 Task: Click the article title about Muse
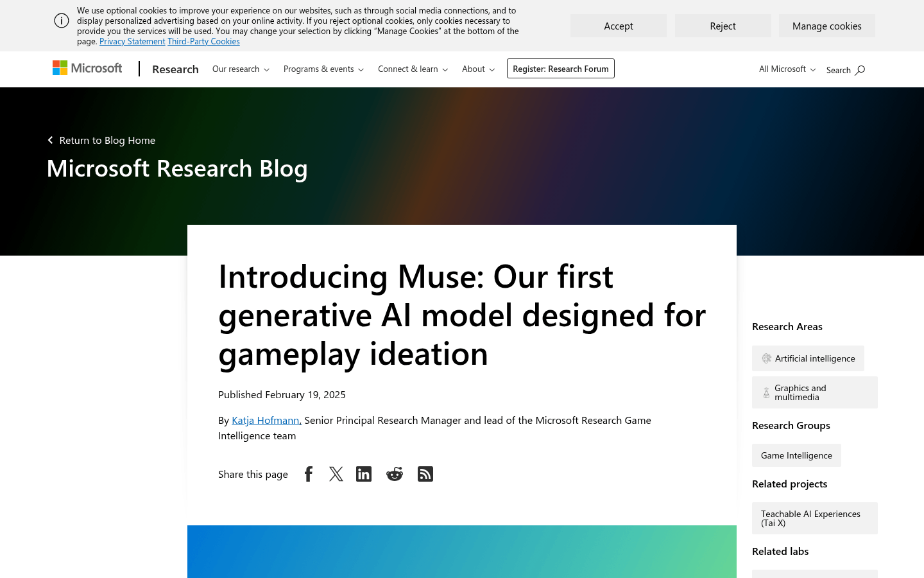point(462,315)
